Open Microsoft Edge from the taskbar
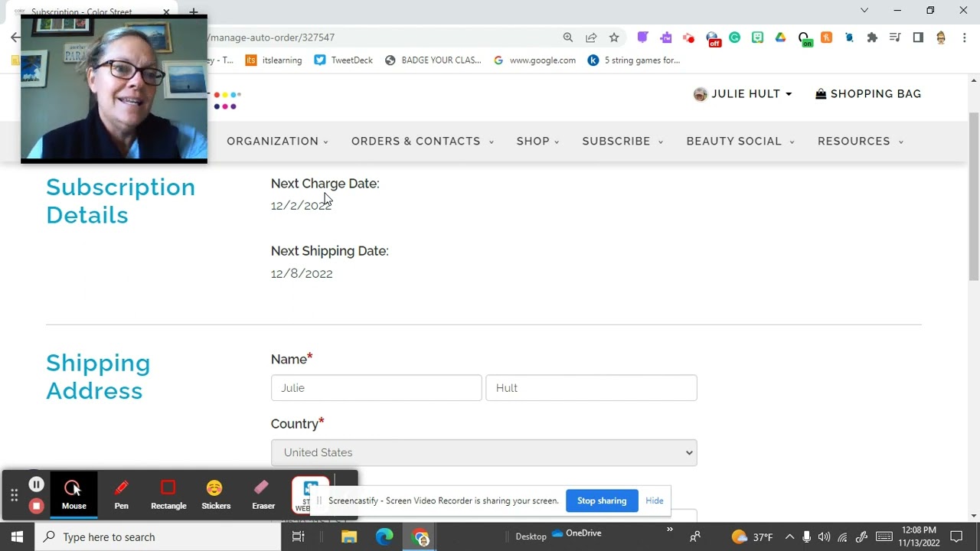 click(384, 537)
